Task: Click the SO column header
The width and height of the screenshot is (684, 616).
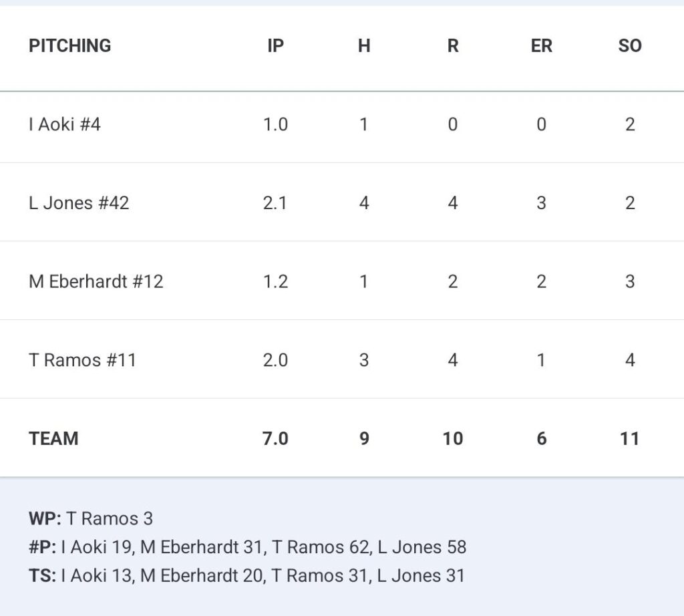Action: tap(629, 46)
